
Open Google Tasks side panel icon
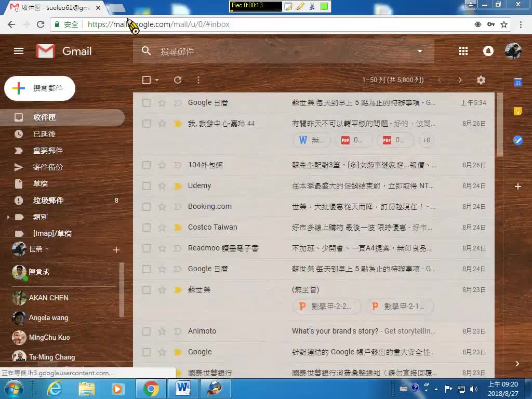pyautogui.click(x=518, y=140)
